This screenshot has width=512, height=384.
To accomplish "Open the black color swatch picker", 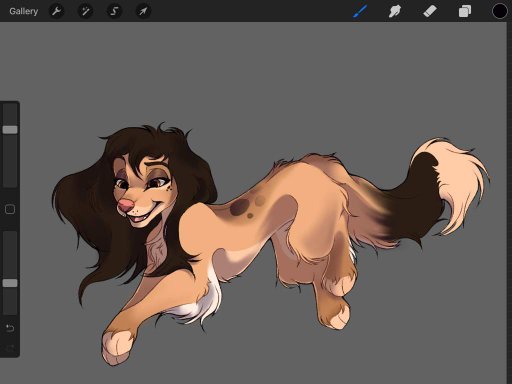I will pos(499,11).
